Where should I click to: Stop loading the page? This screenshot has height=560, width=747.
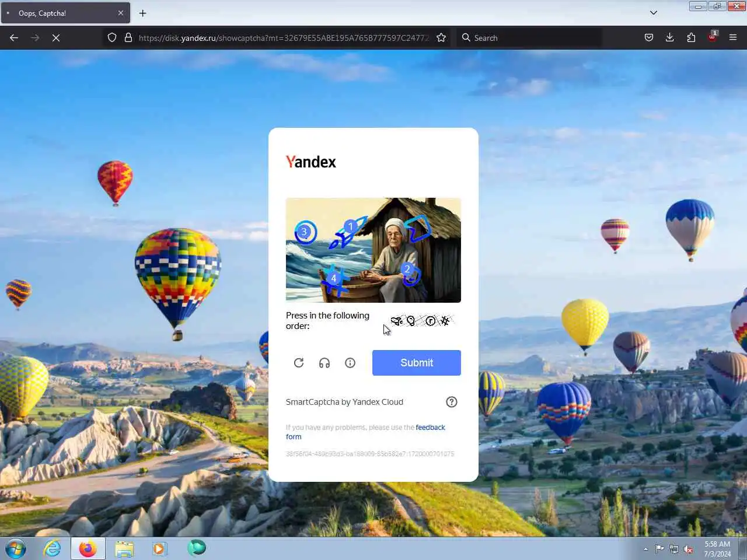point(56,37)
